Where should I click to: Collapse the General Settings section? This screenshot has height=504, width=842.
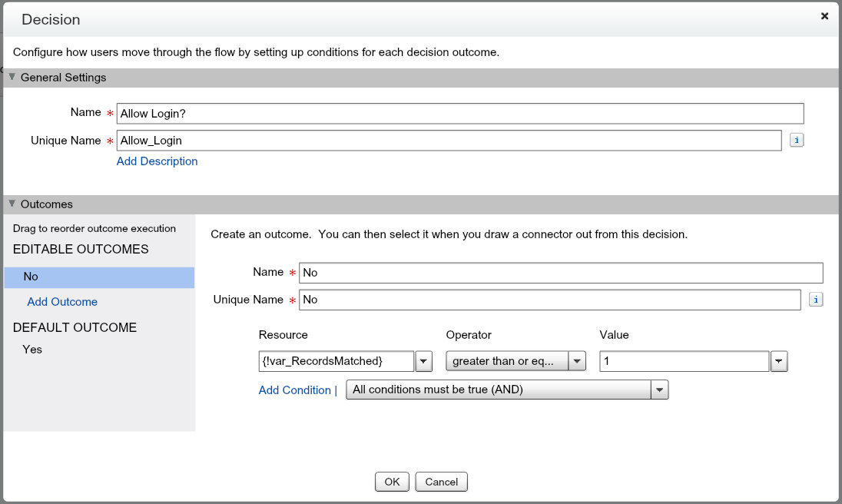[x=12, y=78]
